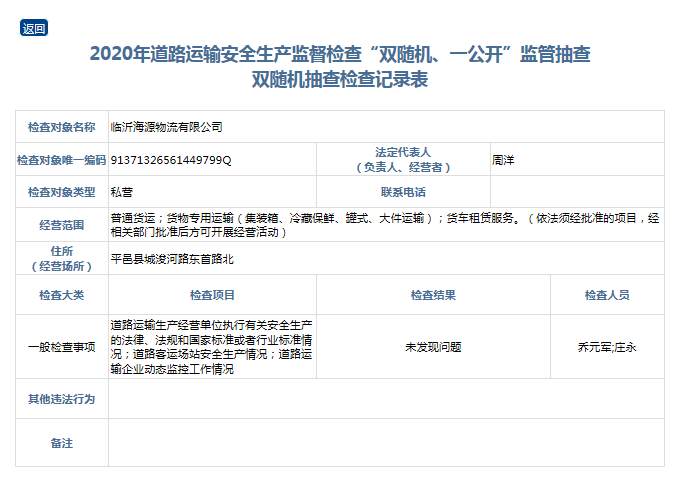Viewport: 679px width, 478px height.
Task: Select subtitle 双随机抽查检查记录表
Action: pyautogui.click(x=340, y=79)
